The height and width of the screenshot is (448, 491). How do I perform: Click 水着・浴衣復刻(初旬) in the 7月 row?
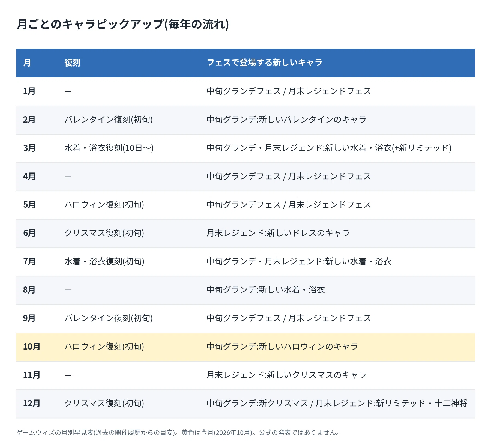click(104, 261)
